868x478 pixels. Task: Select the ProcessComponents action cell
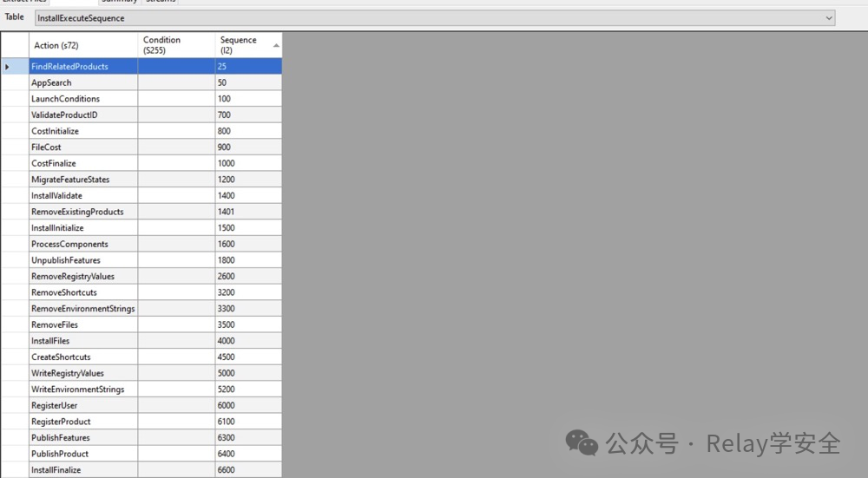click(x=83, y=244)
